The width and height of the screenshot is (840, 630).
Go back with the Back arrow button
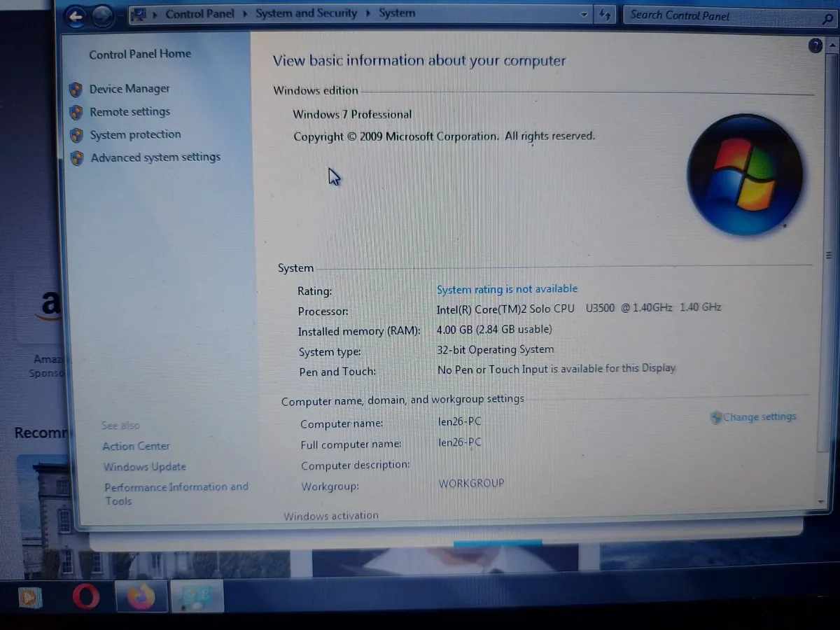coord(76,15)
